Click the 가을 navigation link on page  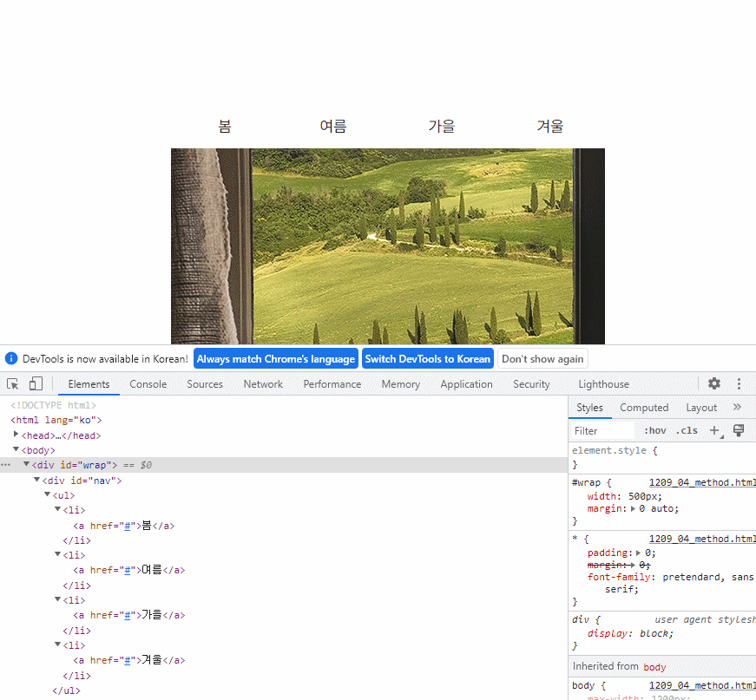tap(442, 127)
